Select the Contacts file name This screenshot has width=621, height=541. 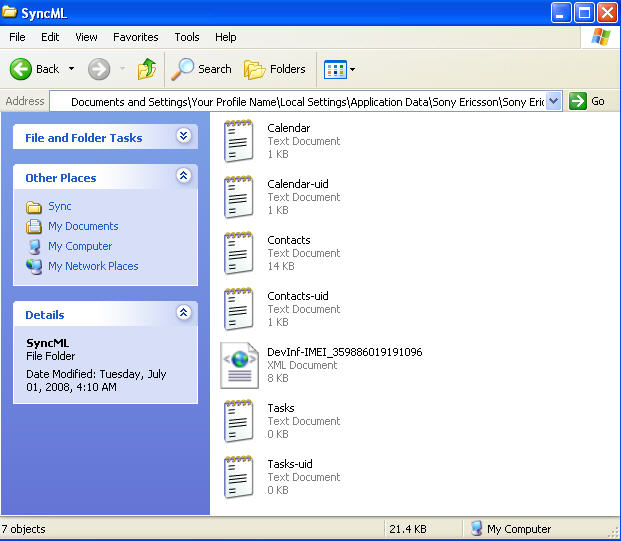click(289, 240)
